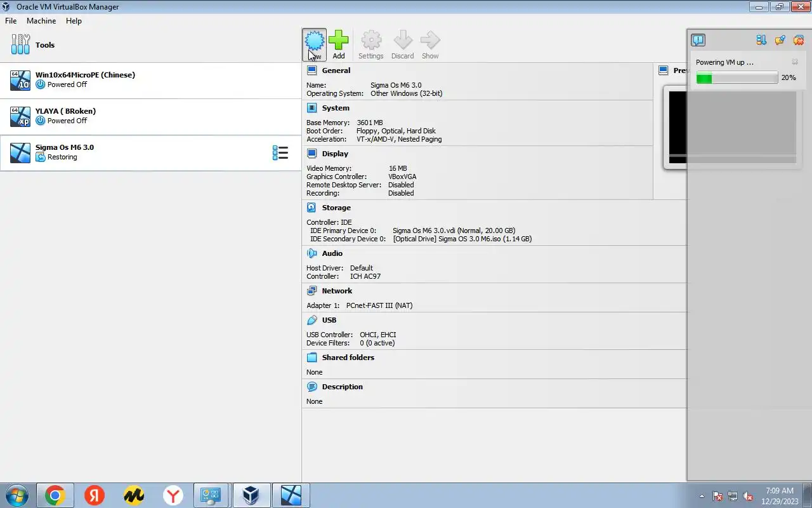This screenshot has width=812, height=508.
Task: Click the 'Floppy, Optical, Hard Disk' boot order value
Action: tap(396, 131)
